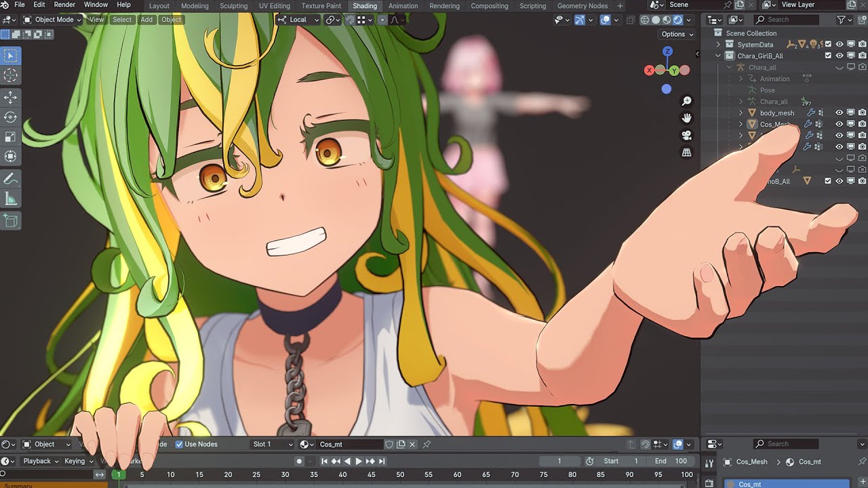This screenshot has height=488, width=868.
Task: Toggle camera view with camera icon
Action: (x=686, y=136)
